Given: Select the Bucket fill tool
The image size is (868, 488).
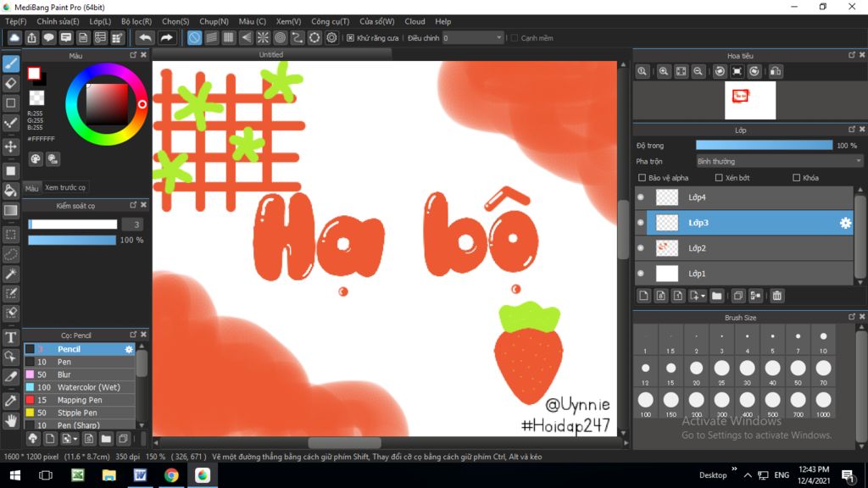Looking at the screenshot, I should 11,191.
